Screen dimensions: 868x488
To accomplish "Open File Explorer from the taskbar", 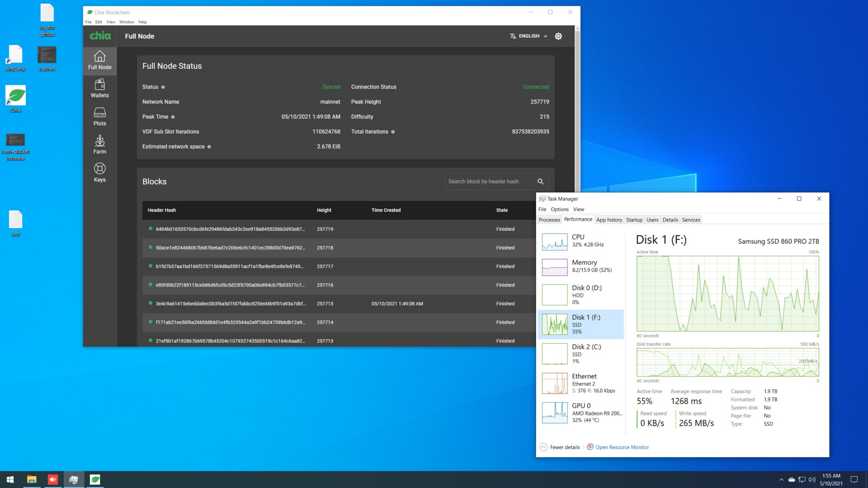I will (x=32, y=480).
